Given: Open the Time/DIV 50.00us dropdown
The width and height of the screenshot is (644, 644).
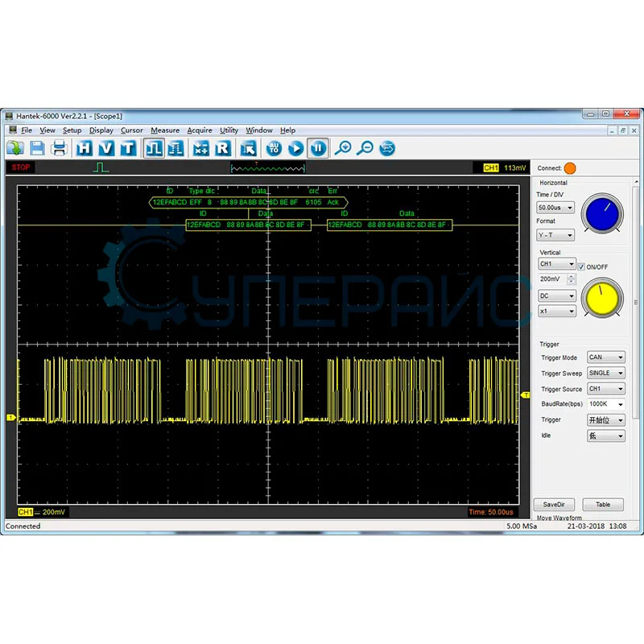Looking at the screenshot, I should coord(557,207).
